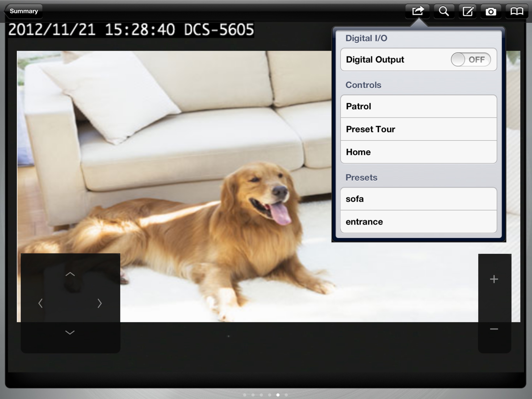Zoom out with the minus button
Screen dimensions: 532x399
pos(494,329)
